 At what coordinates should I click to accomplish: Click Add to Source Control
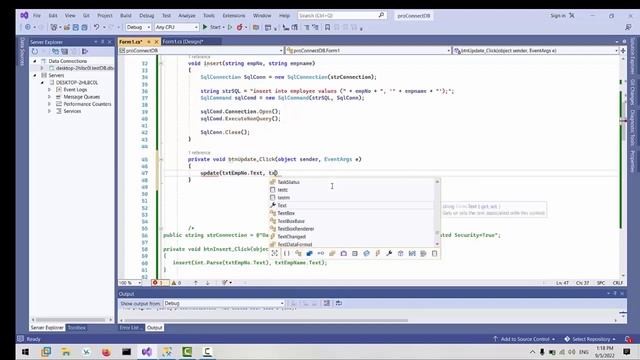[x=524, y=339]
